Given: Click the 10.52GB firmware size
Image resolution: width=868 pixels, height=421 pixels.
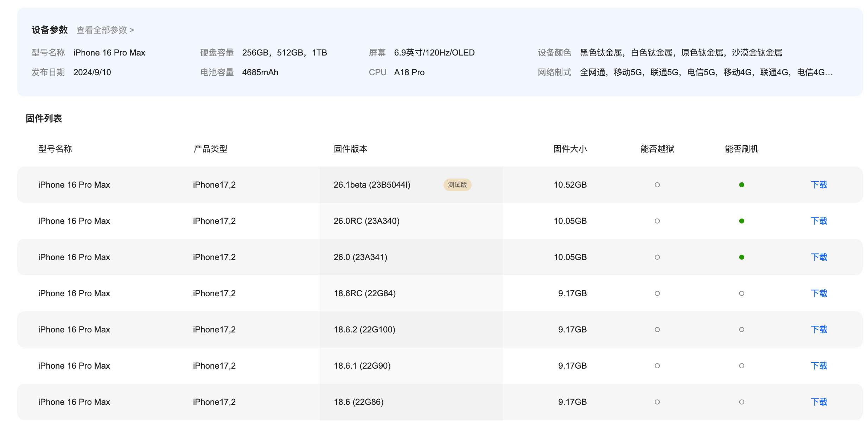Looking at the screenshot, I should pyautogui.click(x=570, y=185).
